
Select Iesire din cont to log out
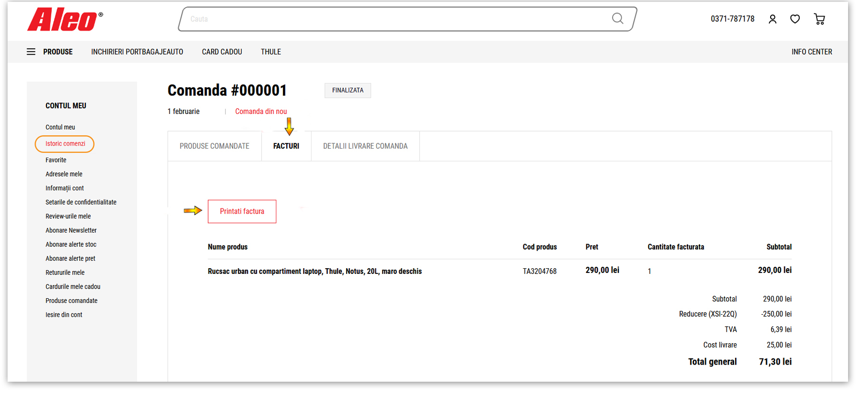(x=64, y=315)
